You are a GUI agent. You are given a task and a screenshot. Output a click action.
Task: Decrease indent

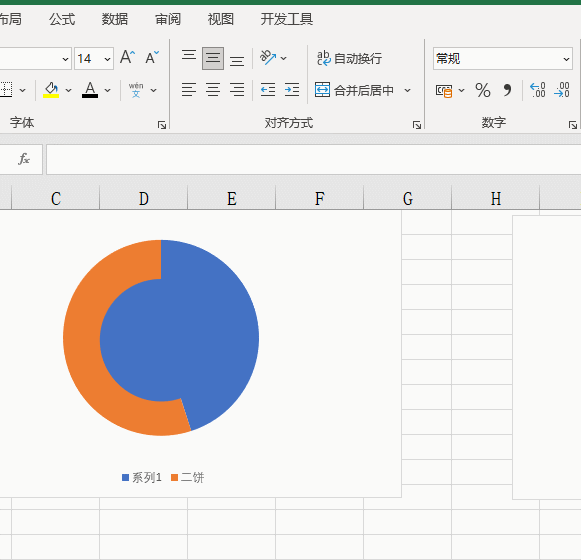click(x=268, y=90)
